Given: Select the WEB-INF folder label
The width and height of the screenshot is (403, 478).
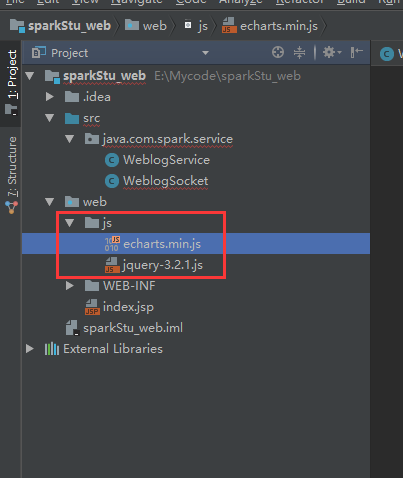Looking at the screenshot, I should [x=129, y=286].
